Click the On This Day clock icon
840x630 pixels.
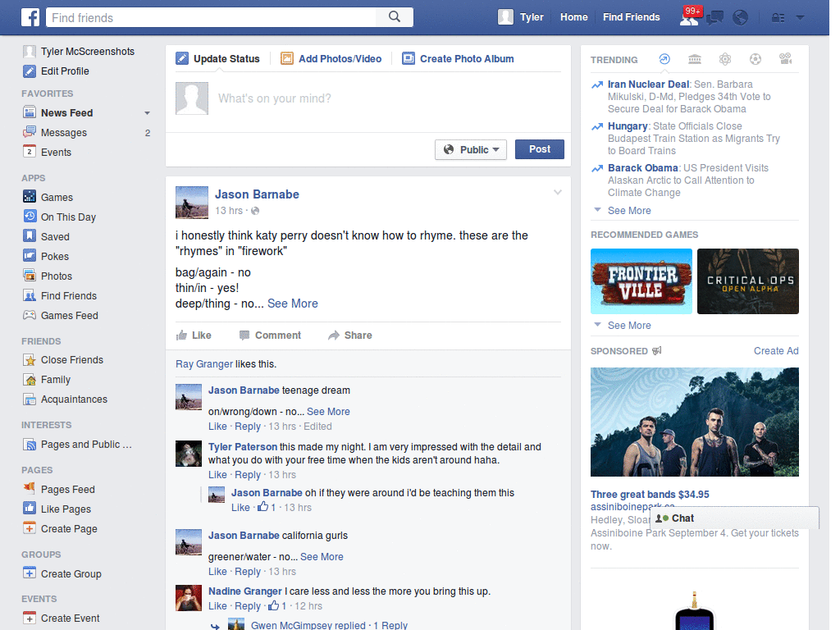click(x=30, y=217)
